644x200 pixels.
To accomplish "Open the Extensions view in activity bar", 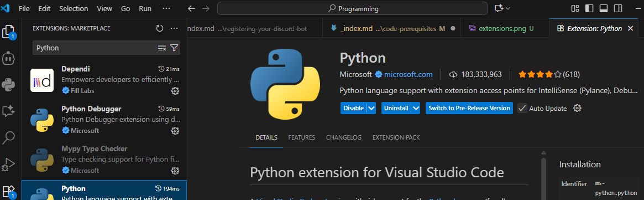I will pyautogui.click(x=9, y=191).
